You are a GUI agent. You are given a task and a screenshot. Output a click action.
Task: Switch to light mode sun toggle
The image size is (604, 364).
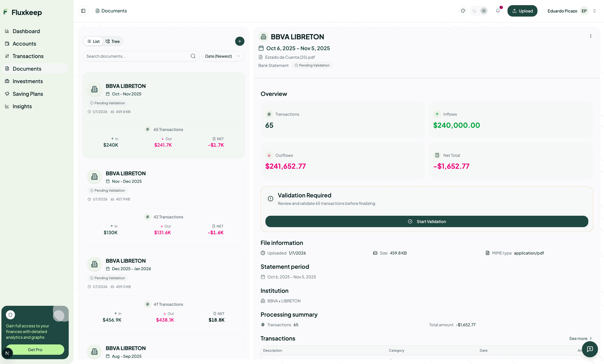pos(483,11)
